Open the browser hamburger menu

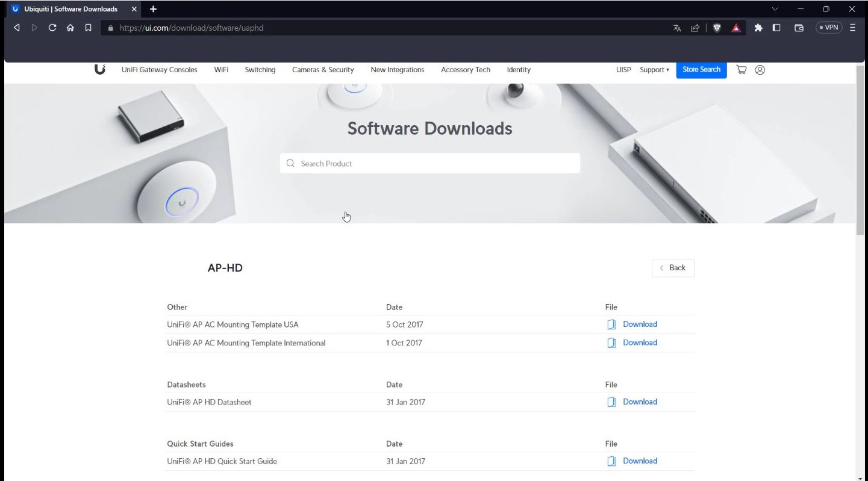point(853,28)
